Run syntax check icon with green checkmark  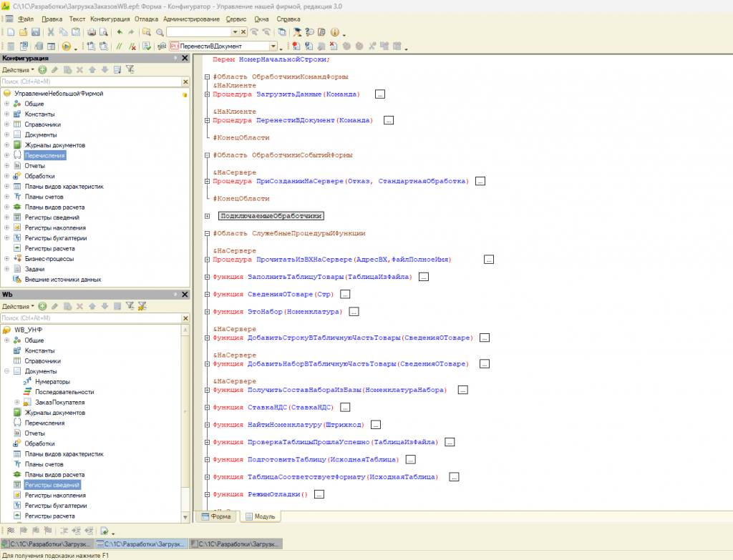[147, 46]
